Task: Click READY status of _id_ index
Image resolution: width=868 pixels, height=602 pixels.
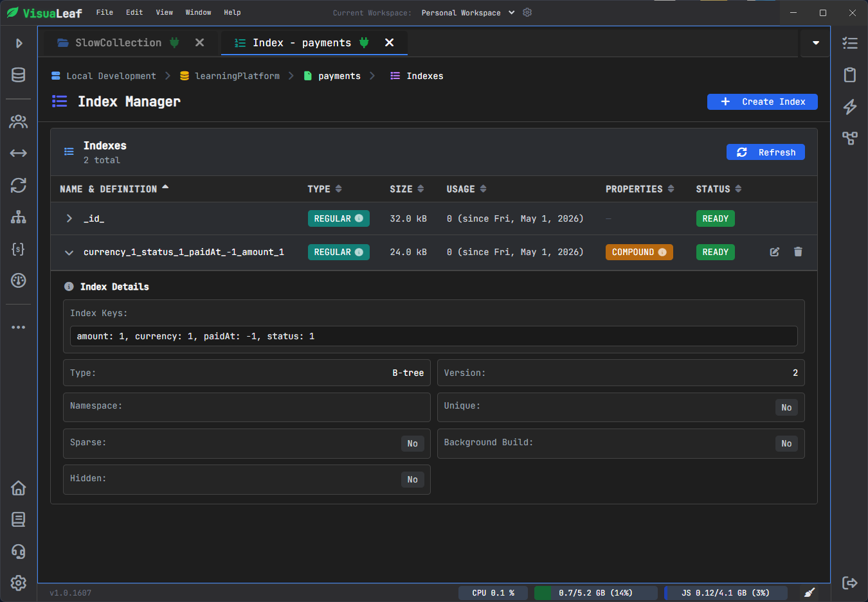Action: point(715,218)
